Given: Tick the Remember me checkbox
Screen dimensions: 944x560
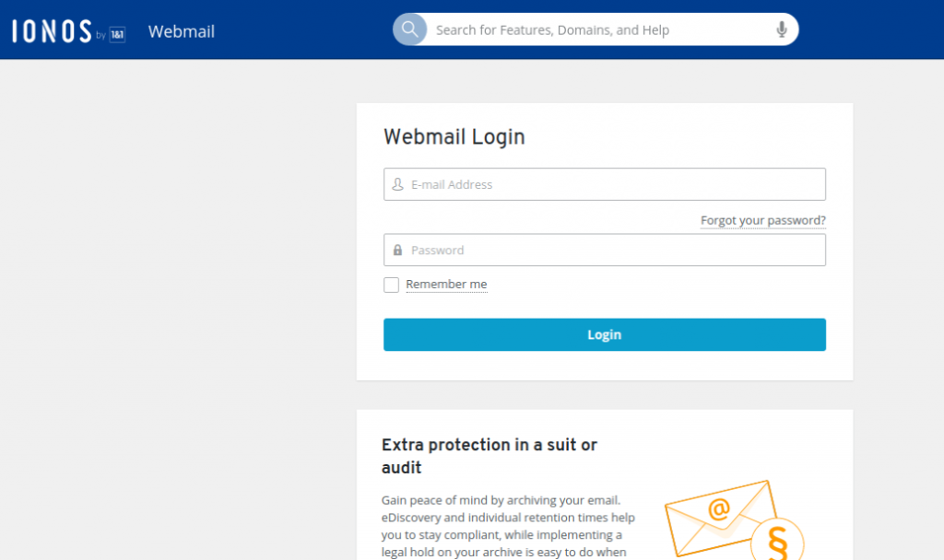Looking at the screenshot, I should point(391,285).
